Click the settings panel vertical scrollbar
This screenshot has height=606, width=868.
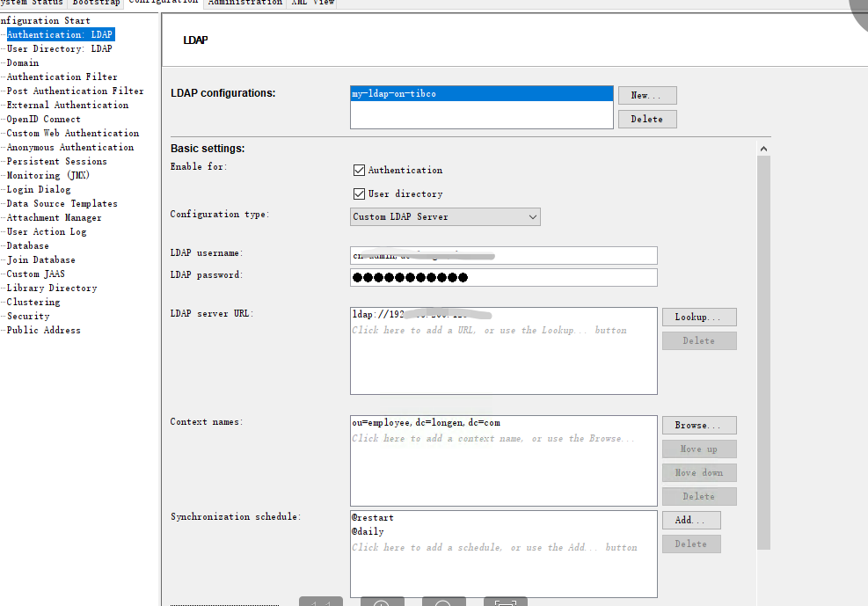(763, 353)
